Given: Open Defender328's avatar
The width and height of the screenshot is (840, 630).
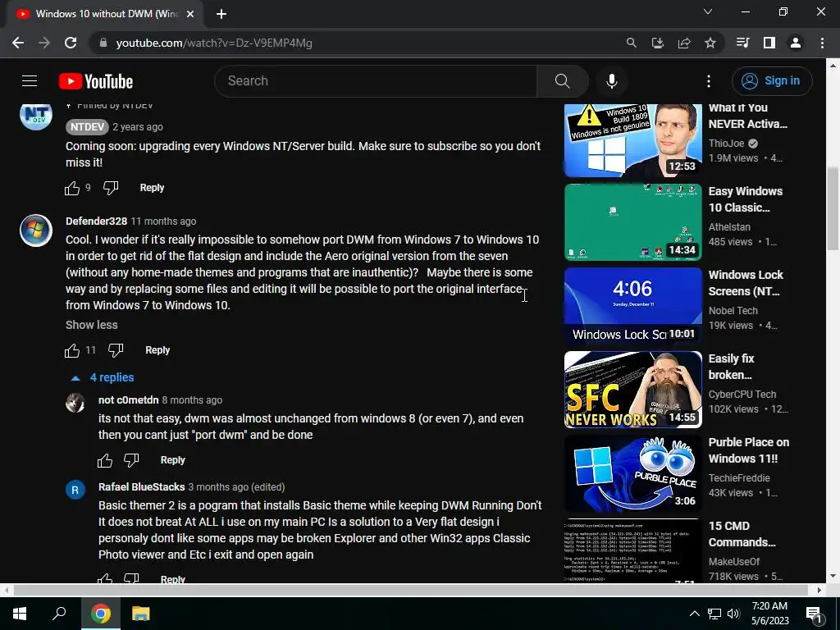Looking at the screenshot, I should [36, 231].
